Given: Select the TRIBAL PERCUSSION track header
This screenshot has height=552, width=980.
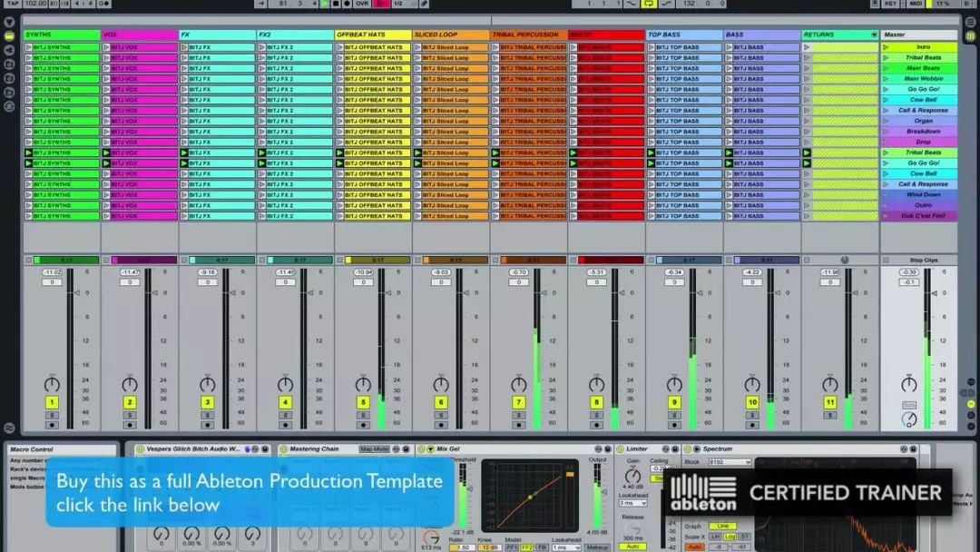Looking at the screenshot, I should 528,35.
